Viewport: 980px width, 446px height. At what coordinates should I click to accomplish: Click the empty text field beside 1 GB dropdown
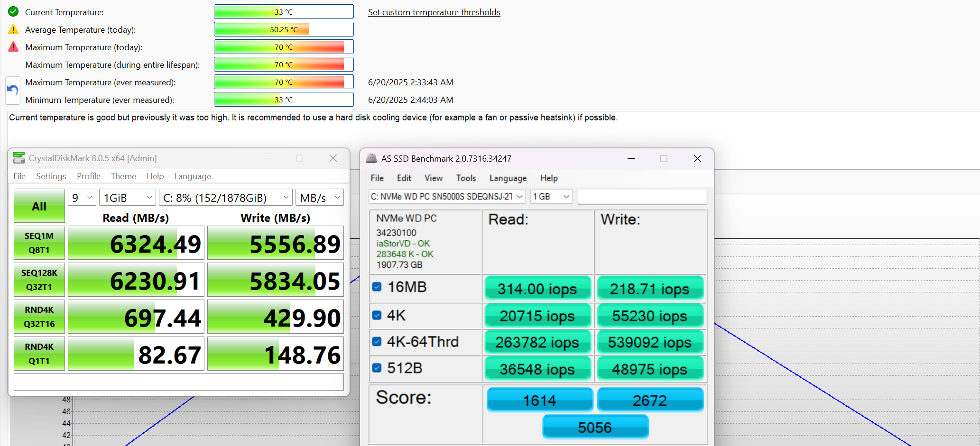[642, 196]
